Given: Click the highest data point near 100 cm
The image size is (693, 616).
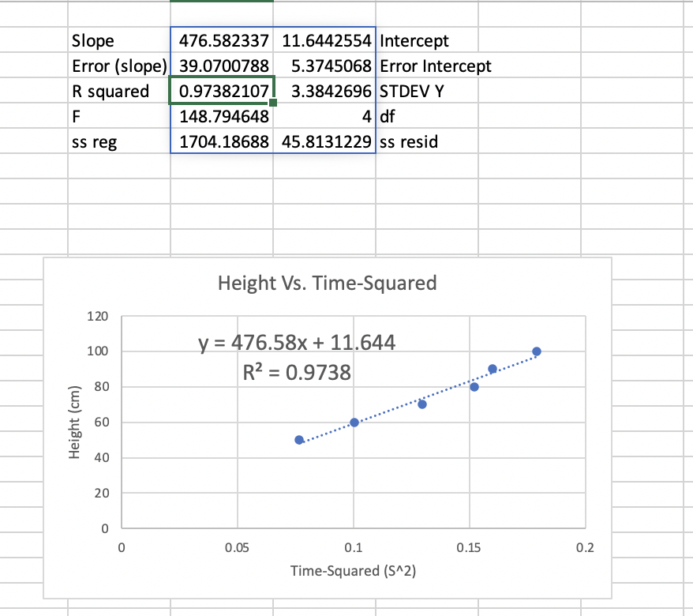Looking at the screenshot, I should point(538,350).
